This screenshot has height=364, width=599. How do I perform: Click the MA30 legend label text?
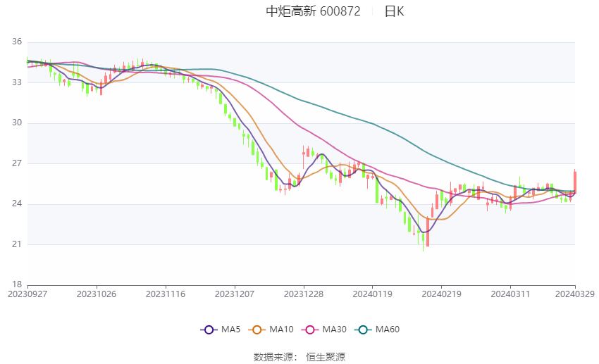tap(334, 330)
